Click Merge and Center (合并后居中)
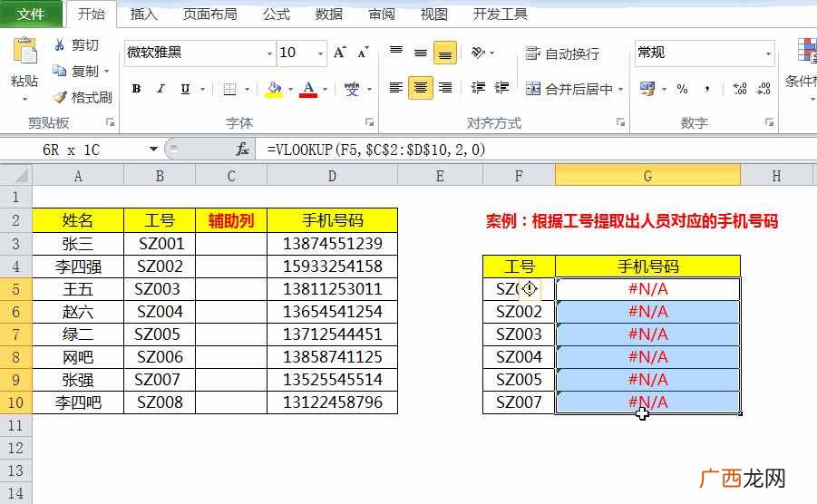Viewport: 817px width, 504px height. point(569,89)
